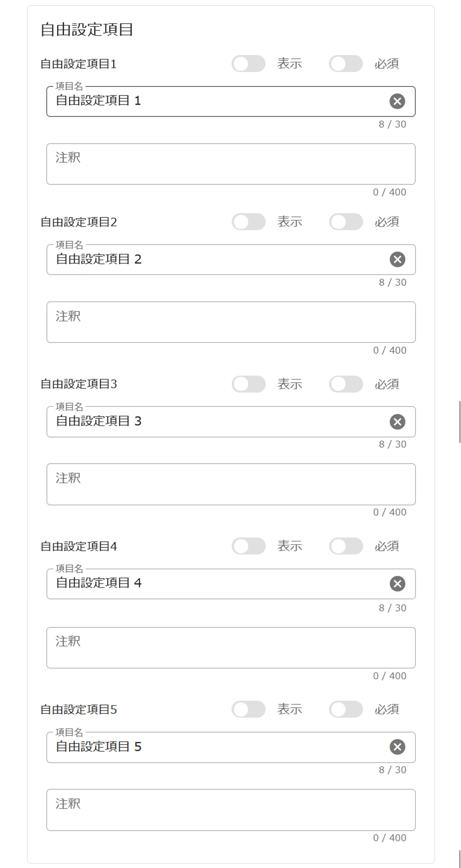Turn on 表示 for 自由設定項目5
Screen dimensions: 461x868
pos(248,709)
